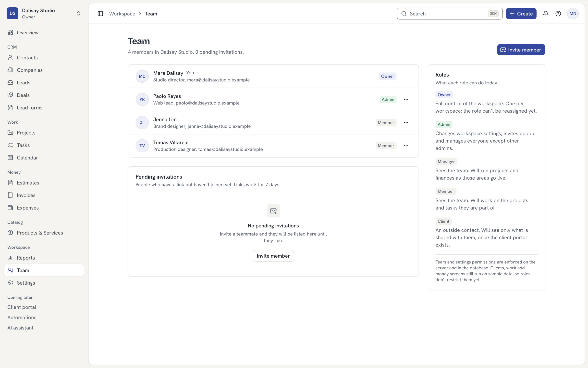The height and width of the screenshot is (368, 588).
Task: Open Invoices in the sidebar
Action: click(44, 195)
